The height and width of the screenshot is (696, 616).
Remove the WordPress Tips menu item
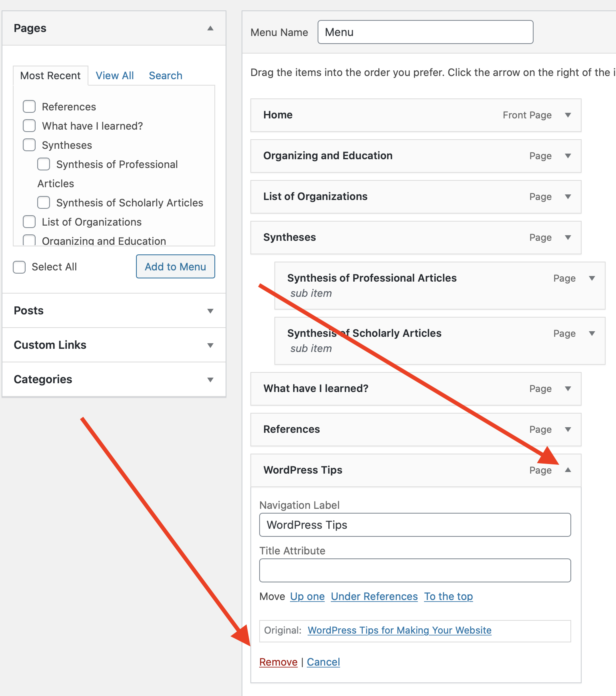(278, 662)
